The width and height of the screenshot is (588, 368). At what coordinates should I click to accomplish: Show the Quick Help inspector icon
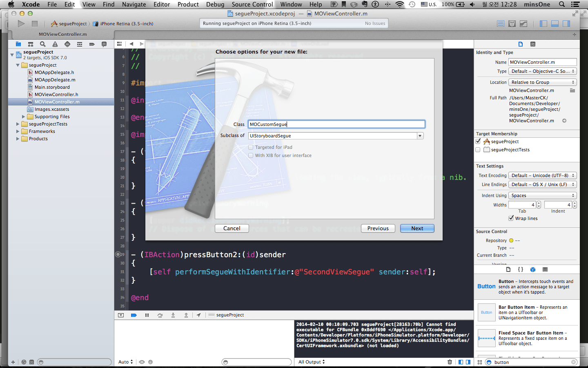click(533, 44)
